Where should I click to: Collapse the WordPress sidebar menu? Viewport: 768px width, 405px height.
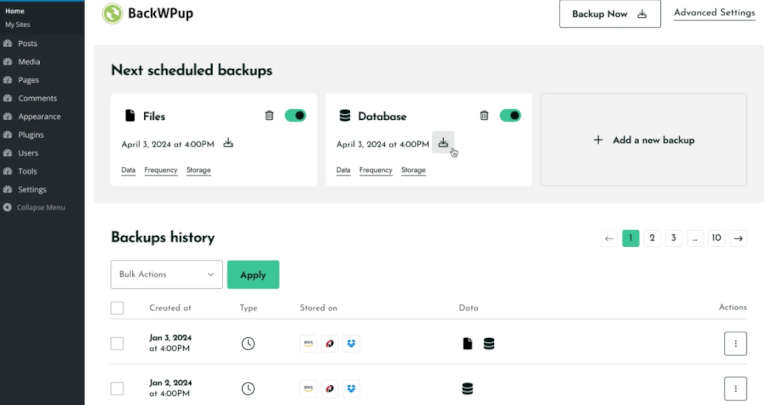[x=40, y=207]
